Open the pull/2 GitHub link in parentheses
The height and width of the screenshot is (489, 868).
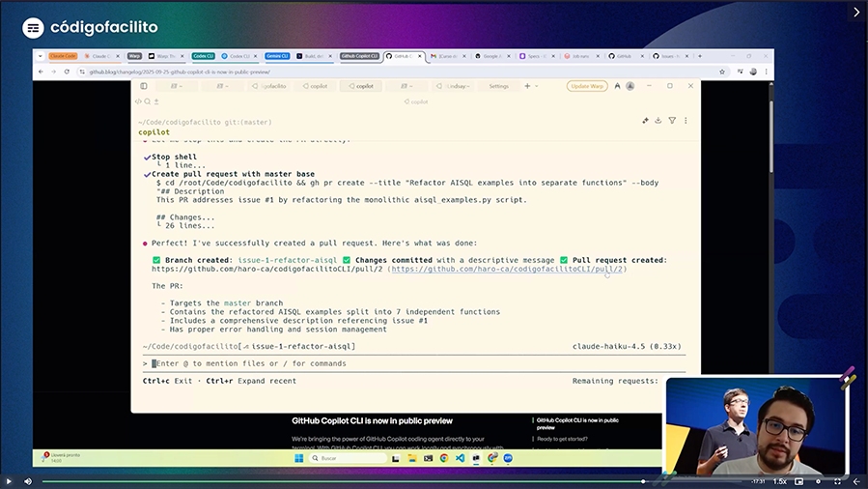(508, 269)
